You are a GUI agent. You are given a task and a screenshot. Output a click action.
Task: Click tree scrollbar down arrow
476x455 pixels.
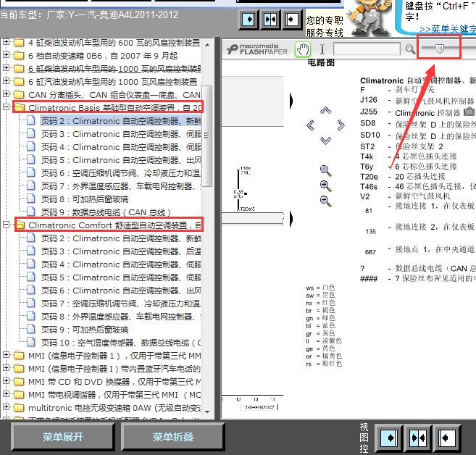coord(208,412)
